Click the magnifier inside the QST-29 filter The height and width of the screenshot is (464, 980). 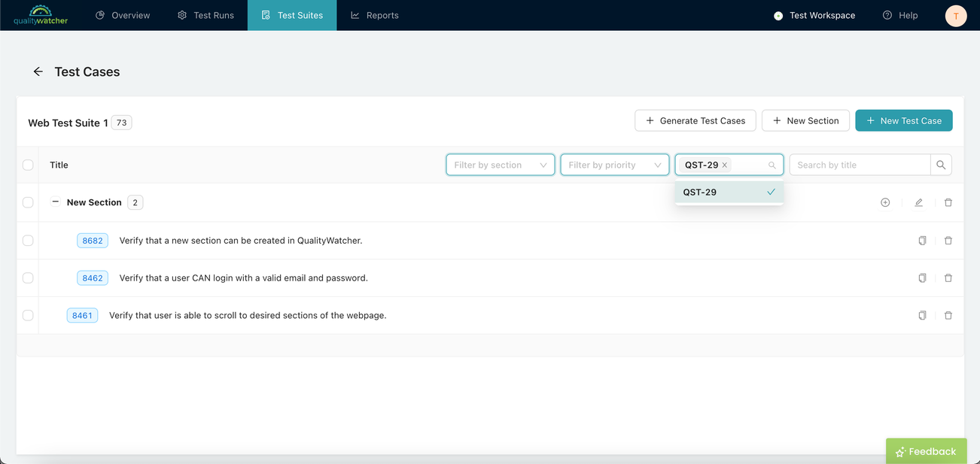pos(772,165)
